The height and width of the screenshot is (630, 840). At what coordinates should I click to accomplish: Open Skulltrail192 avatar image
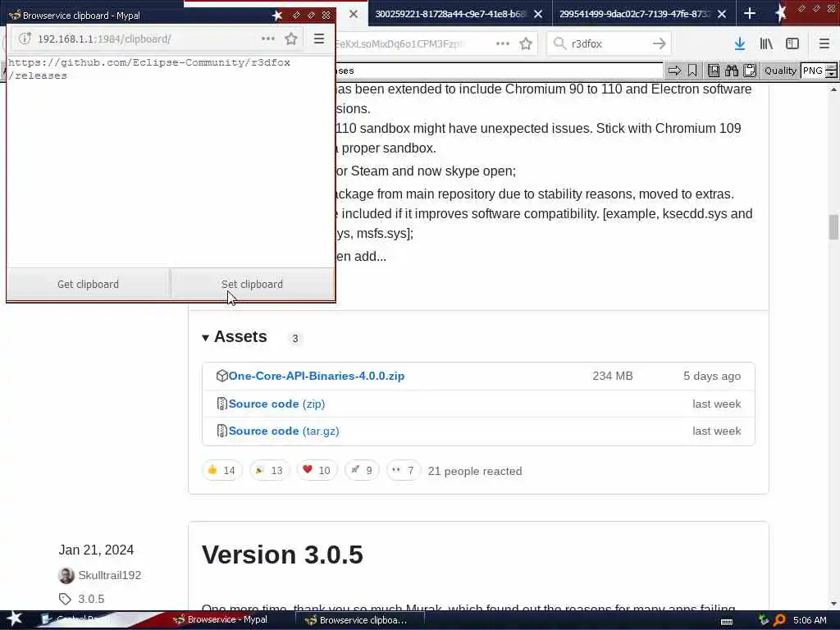(66, 575)
